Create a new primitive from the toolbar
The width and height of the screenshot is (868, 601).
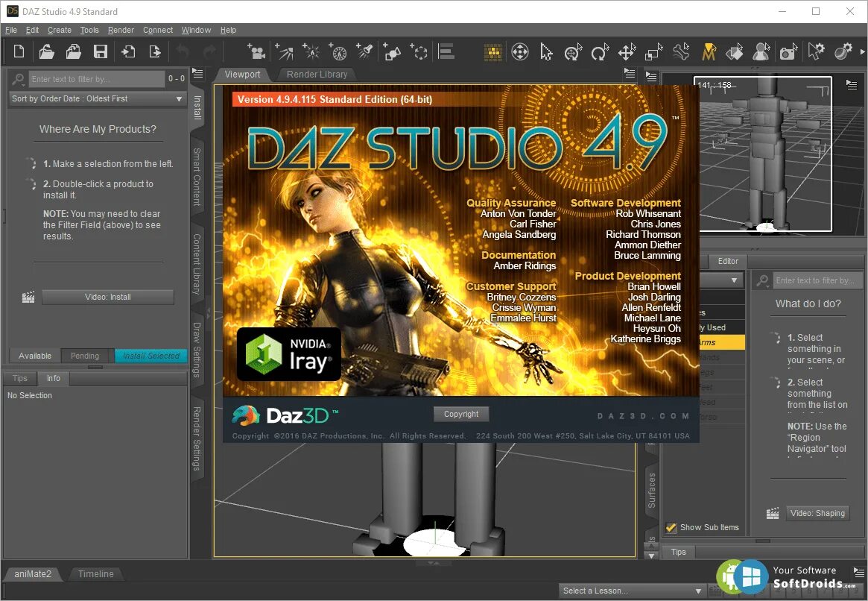pyautogui.click(x=393, y=51)
